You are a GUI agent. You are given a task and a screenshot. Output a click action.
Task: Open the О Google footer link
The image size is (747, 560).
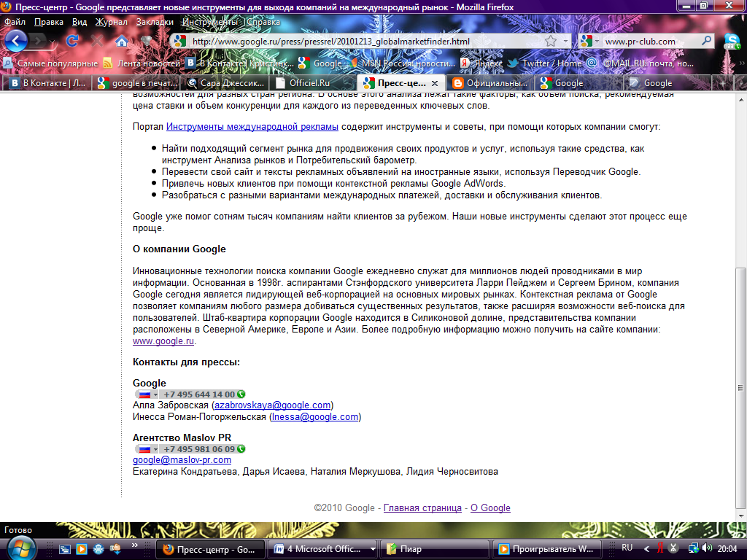[490, 507]
